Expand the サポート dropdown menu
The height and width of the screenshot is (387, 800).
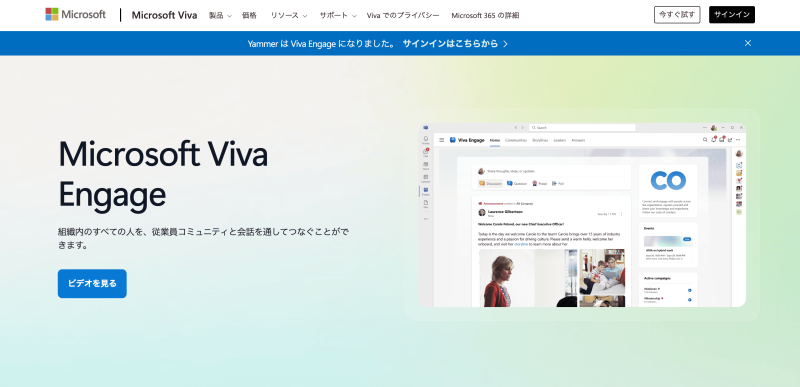click(x=338, y=15)
